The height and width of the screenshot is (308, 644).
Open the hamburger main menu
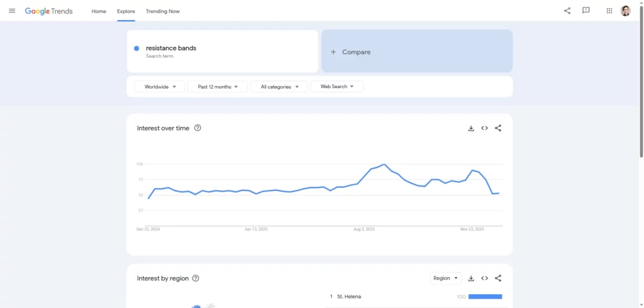pyautogui.click(x=12, y=11)
